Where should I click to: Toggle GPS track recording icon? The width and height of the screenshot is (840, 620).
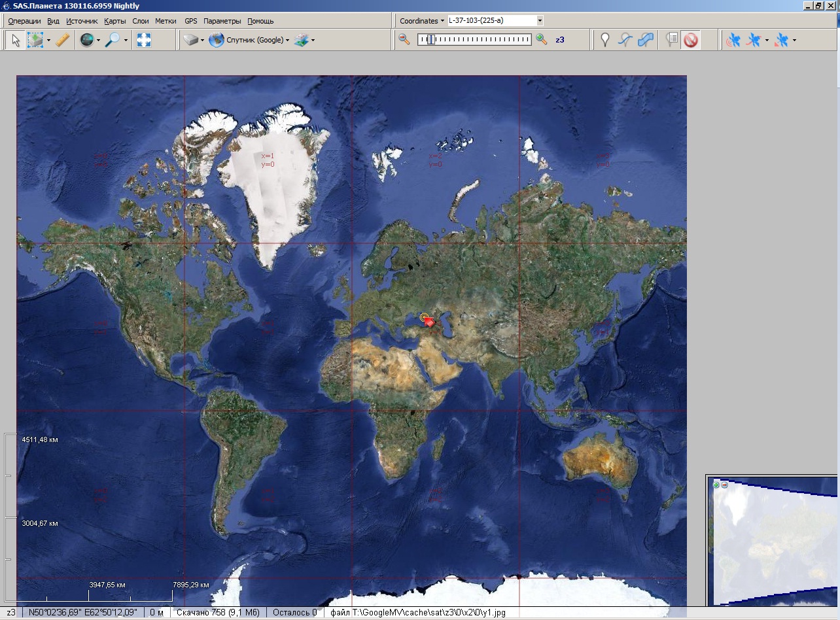coord(754,41)
